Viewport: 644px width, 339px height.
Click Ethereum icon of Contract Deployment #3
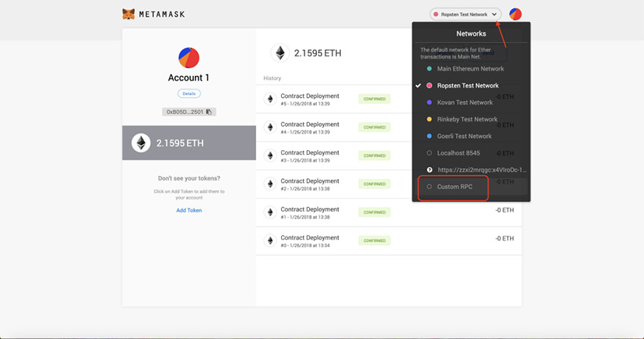(270, 155)
